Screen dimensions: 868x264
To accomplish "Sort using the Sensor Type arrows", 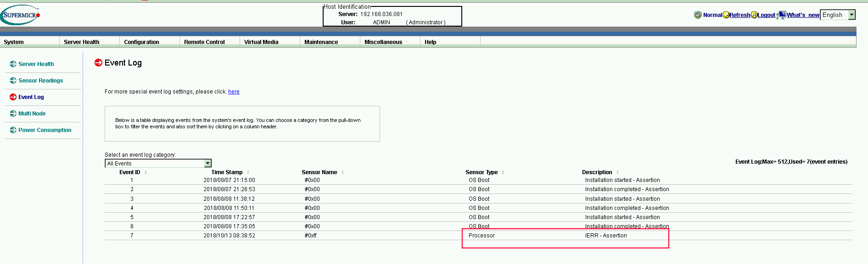I will click(503, 172).
